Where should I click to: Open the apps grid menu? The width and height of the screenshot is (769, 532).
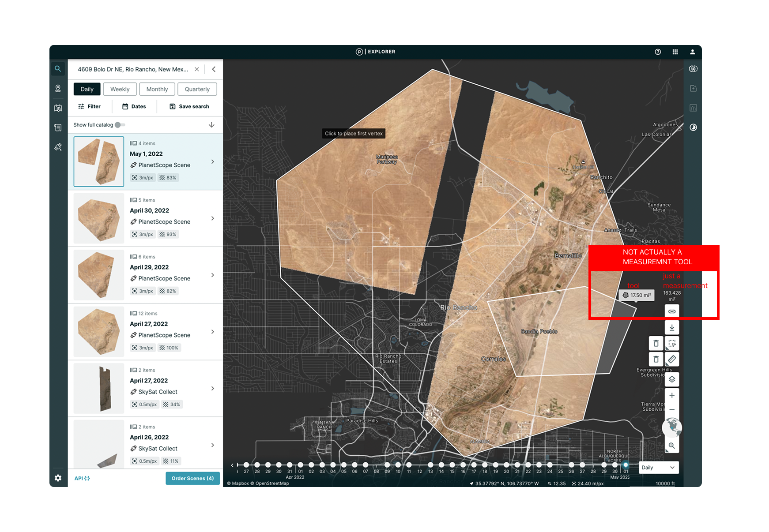pyautogui.click(x=675, y=52)
